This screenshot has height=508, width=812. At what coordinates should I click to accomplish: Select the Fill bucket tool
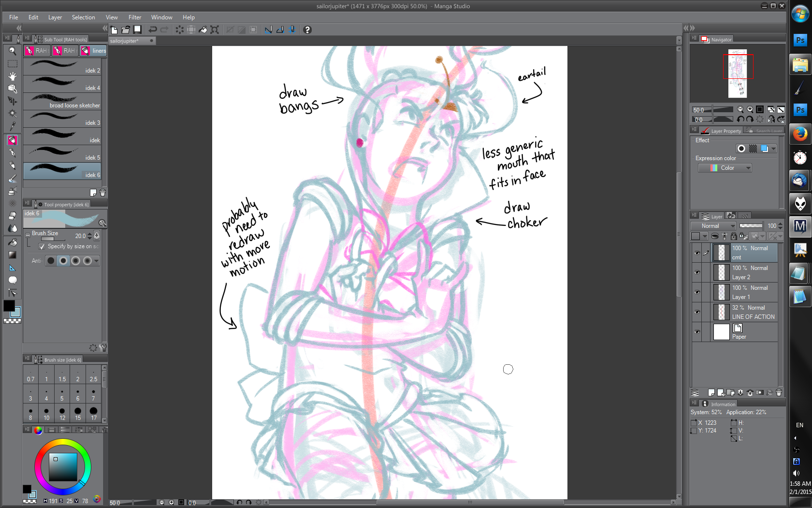13,242
